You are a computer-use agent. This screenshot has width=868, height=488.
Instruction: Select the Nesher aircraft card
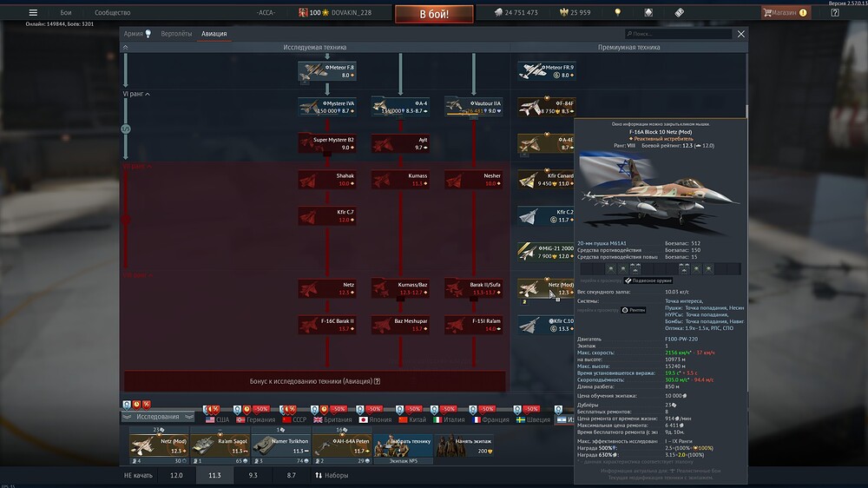click(x=473, y=180)
